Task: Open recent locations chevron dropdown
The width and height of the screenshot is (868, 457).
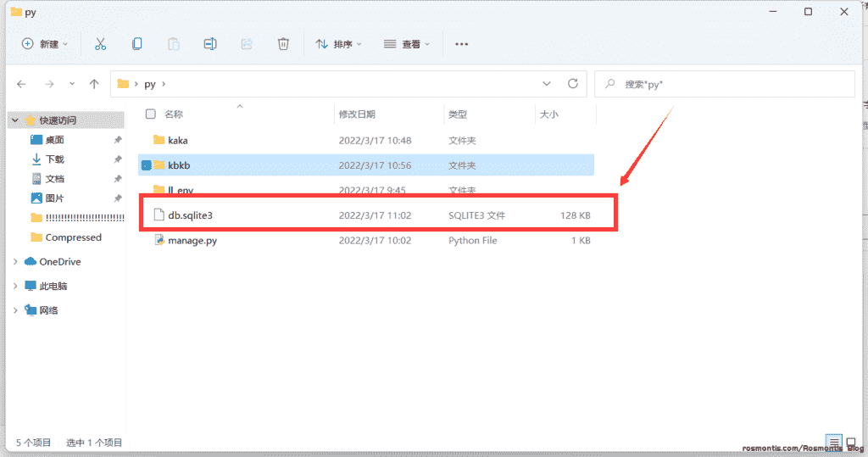Action: click(x=72, y=84)
